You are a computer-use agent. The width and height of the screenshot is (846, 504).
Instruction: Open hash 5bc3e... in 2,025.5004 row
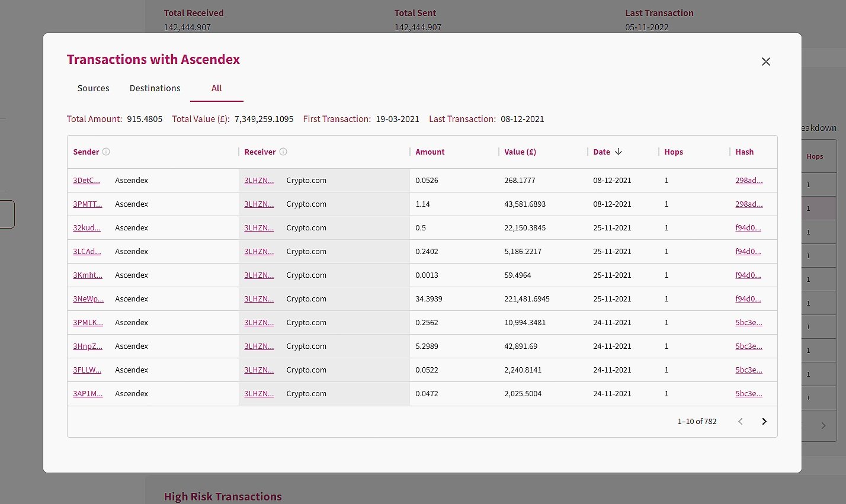(749, 394)
